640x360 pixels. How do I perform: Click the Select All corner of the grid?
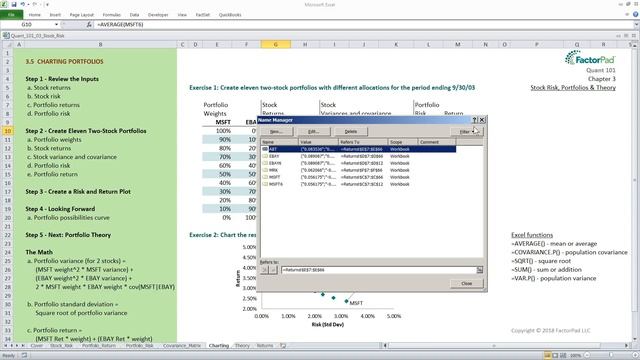pos(7,44)
